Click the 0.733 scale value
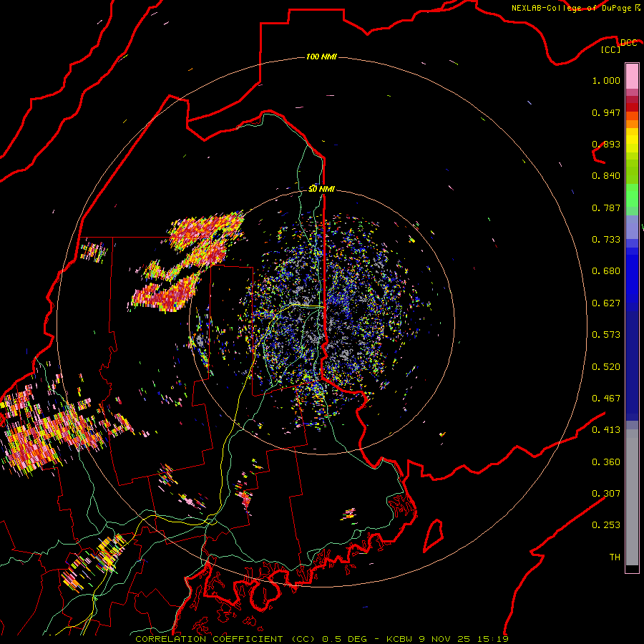Image resolution: width=644 pixels, height=644 pixels. click(606, 240)
